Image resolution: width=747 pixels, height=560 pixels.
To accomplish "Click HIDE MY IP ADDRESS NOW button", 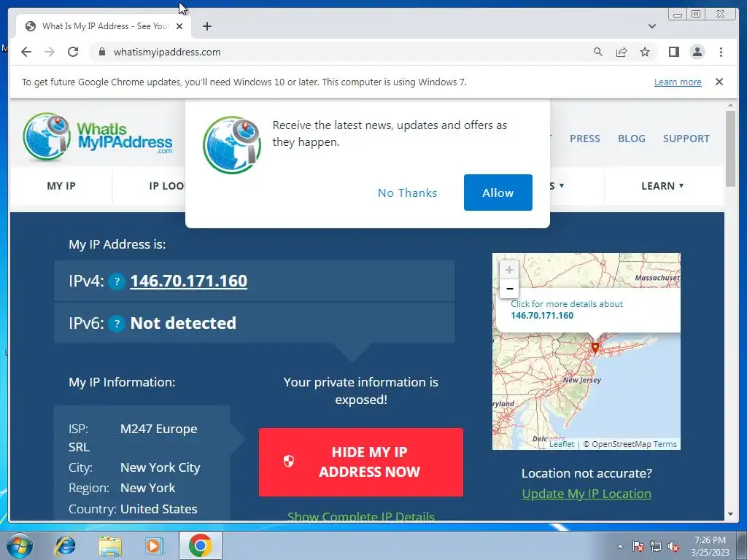I will (x=360, y=462).
